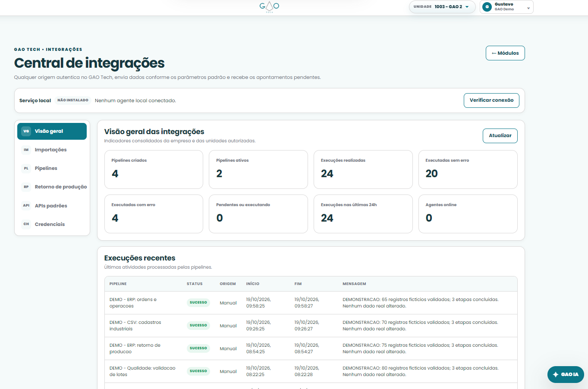Go to the Importações section

(x=52, y=150)
